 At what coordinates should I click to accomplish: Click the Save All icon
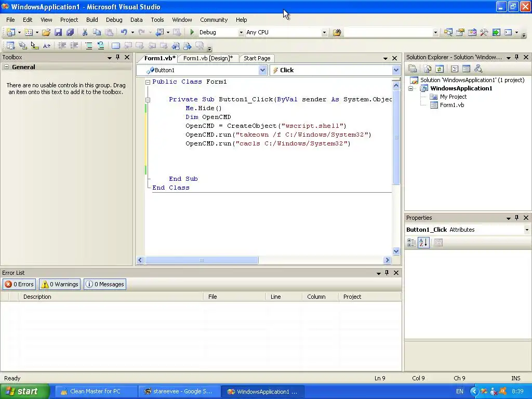coord(70,32)
